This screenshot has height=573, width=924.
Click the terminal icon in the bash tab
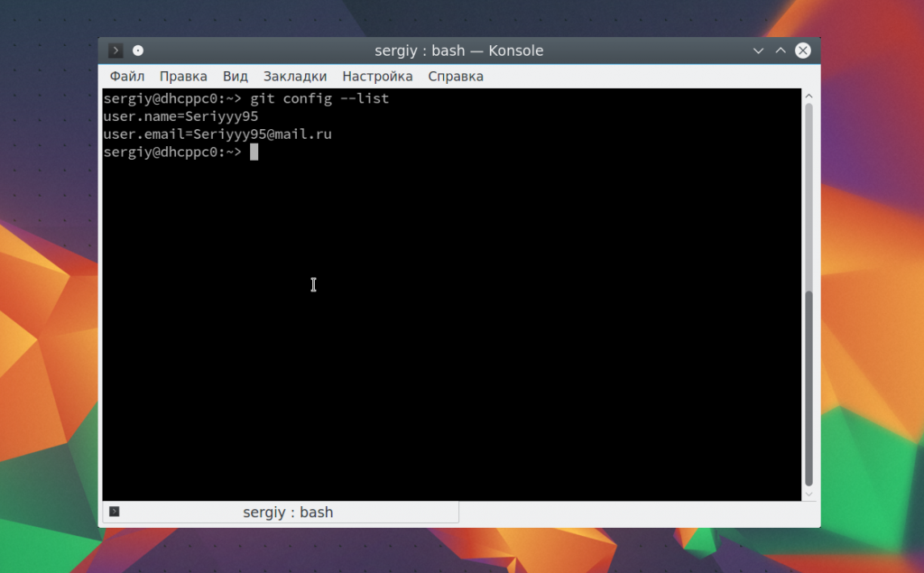click(x=114, y=512)
